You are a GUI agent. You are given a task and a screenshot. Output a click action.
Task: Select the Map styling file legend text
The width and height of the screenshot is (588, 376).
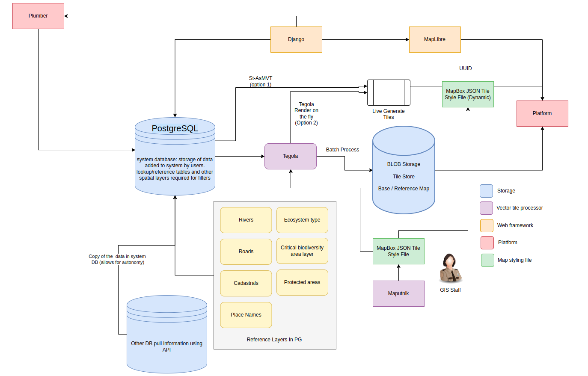[x=514, y=260]
